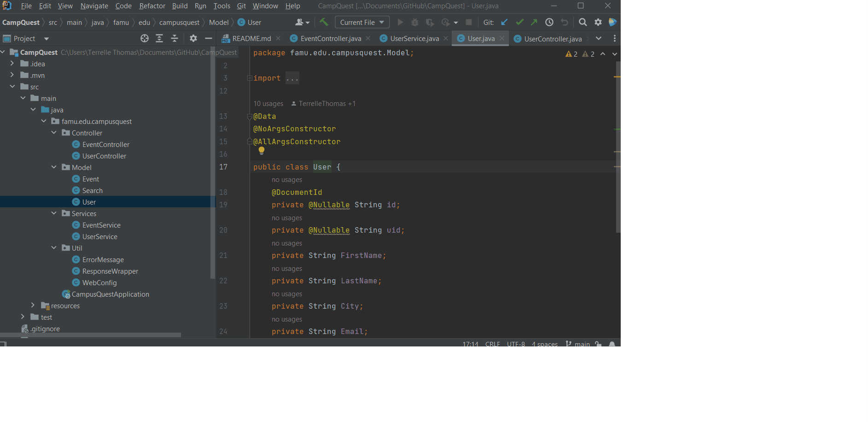868x422 pixels.
Task: Click the locate file target icon
Action: pyautogui.click(x=145, y=38)
